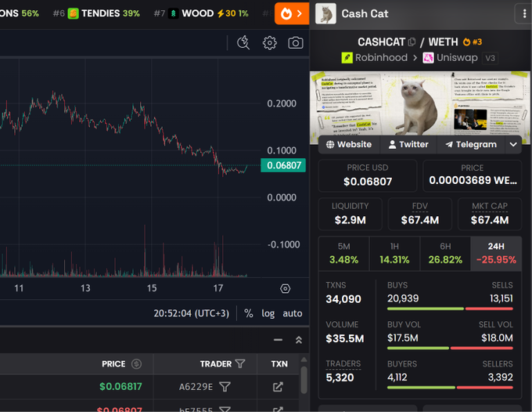This screenshot has width=532, height=412.
Task: Click the MKT CAP $67.4M box
Action: 490,214
